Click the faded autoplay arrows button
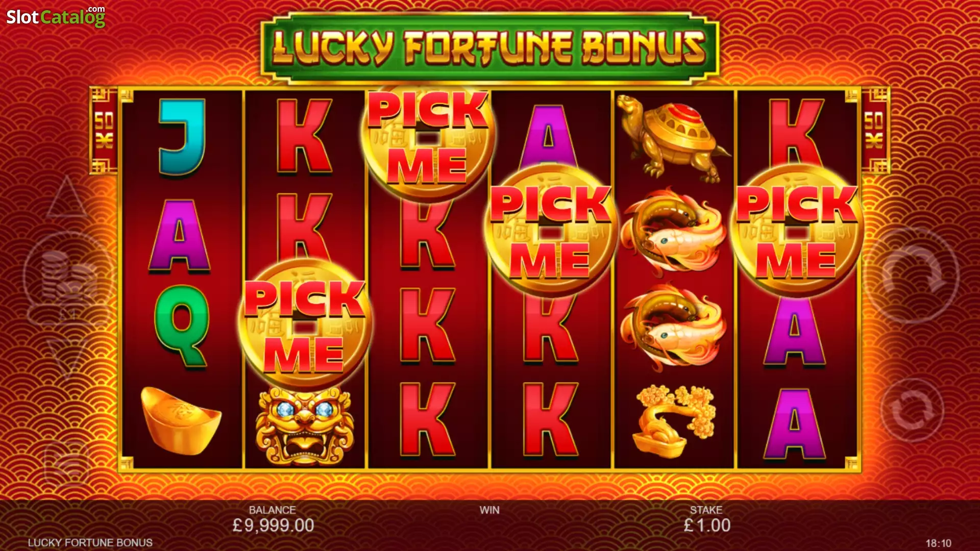Screen dimensions: 980x551 point(912,410)
